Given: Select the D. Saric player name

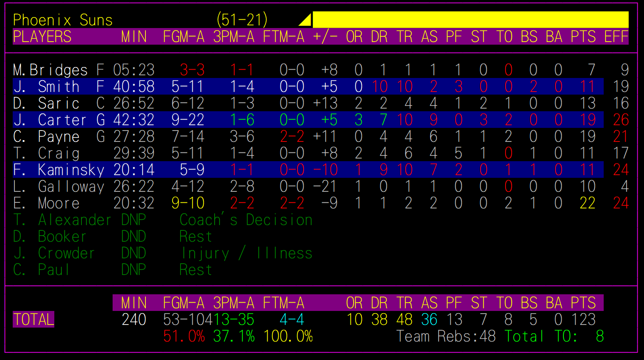Looking at the screenshot, I should pyautogui.click(x=46, y=103).
